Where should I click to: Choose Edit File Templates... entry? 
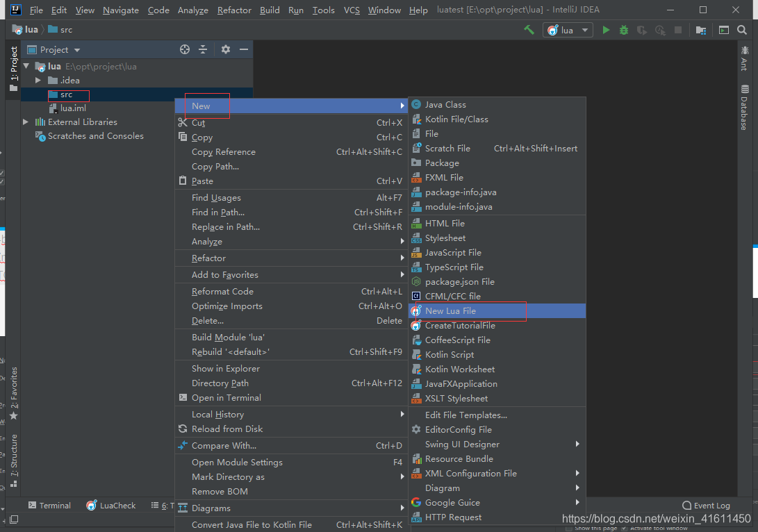click(497, 415)
